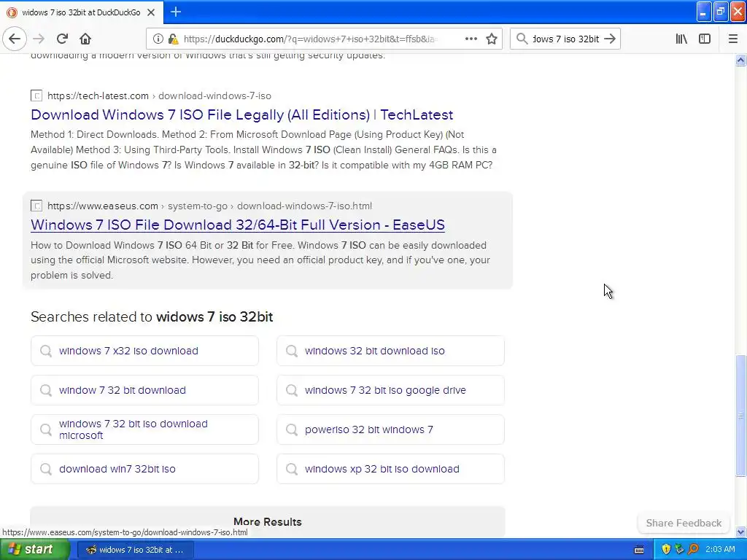Click the easeus.com favicon
The image size is (747, 560).
[x=36, y=206]
